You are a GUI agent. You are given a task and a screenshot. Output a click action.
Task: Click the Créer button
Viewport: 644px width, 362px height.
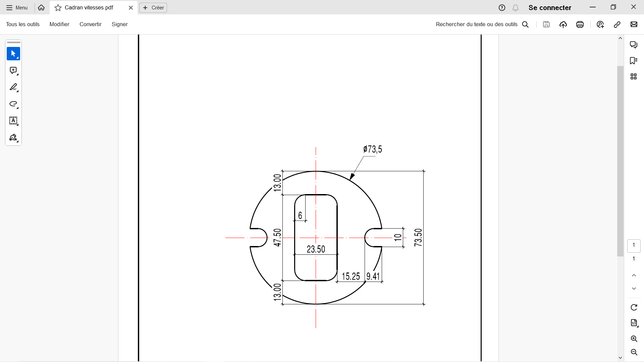pos(153,8)
